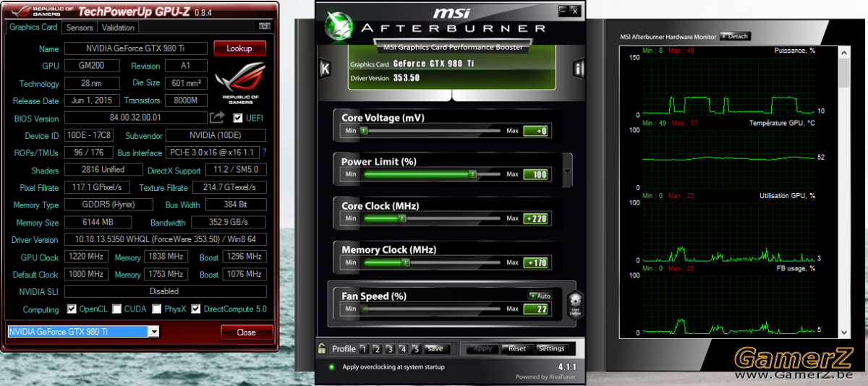Select Profile slot 3
Screen dimensions: 868x386
390,349
